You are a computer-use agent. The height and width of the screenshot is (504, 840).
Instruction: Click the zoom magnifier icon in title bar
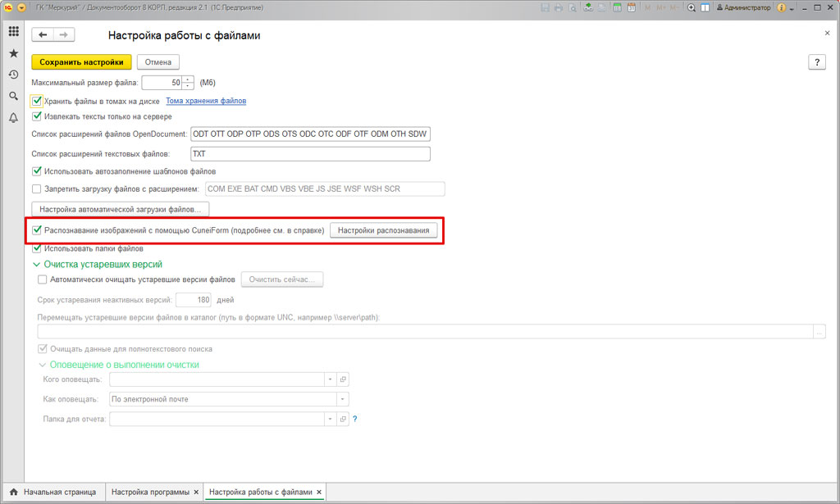pyautogui.click(x=692, y=7)
